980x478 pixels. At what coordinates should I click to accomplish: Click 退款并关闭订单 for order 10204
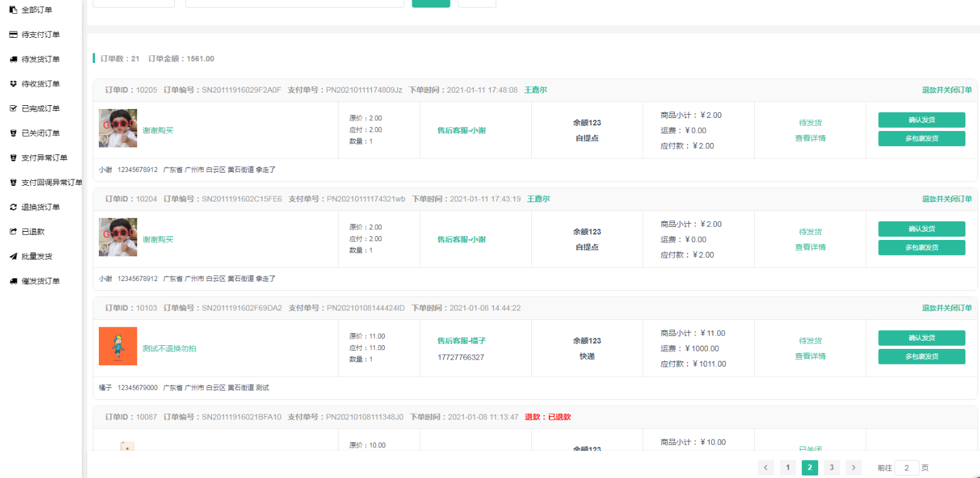pos(947,199)
